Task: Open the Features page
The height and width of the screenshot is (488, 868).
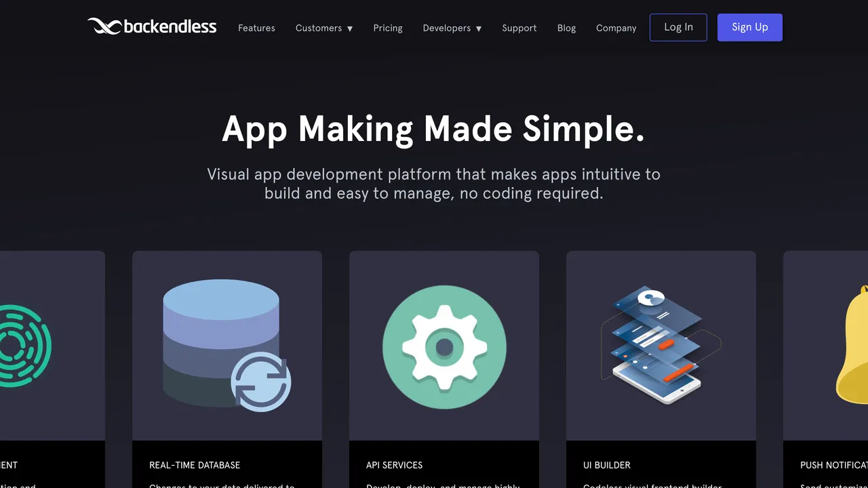Action: point(256,28)
